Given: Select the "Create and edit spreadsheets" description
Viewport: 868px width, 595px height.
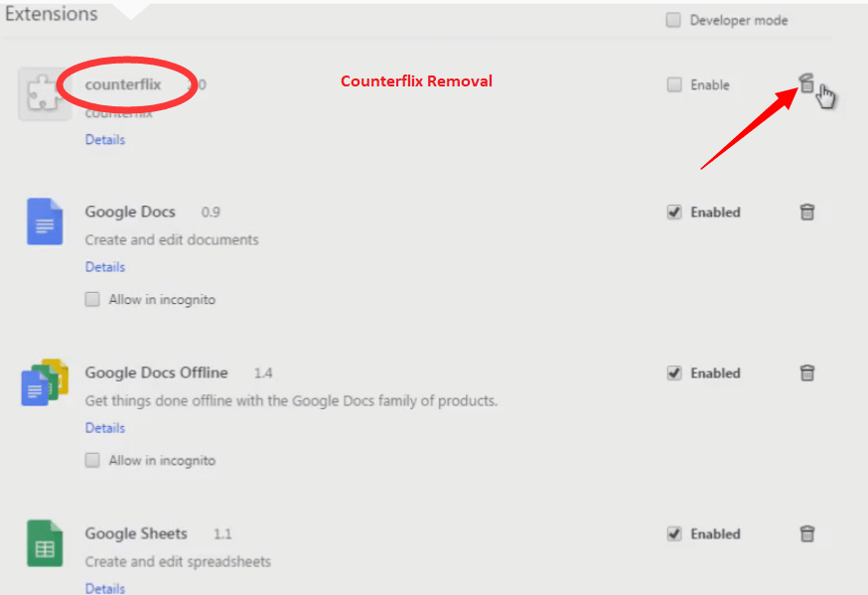Looking at the screenshot, I should click(178, 562).
